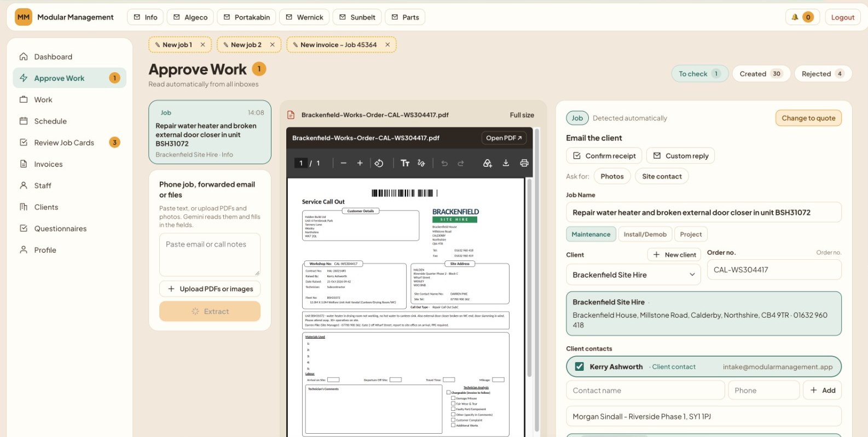
Task: Switch to the New job 1 tab
Action: coord(177,45)
